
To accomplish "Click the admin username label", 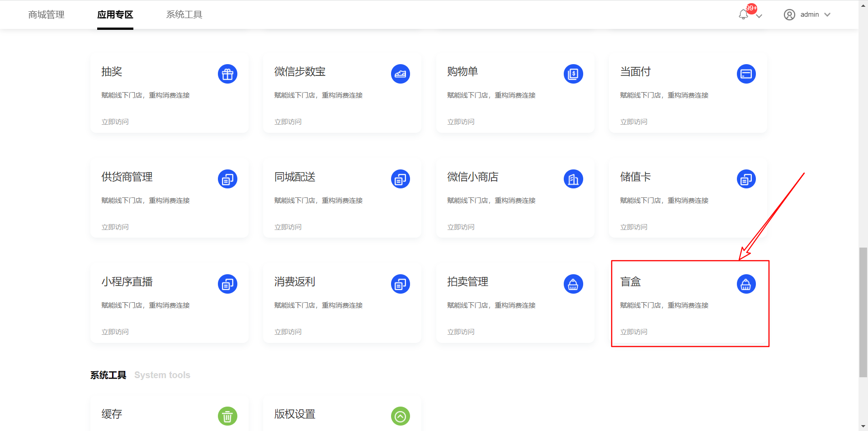I will tap(810, 14).
